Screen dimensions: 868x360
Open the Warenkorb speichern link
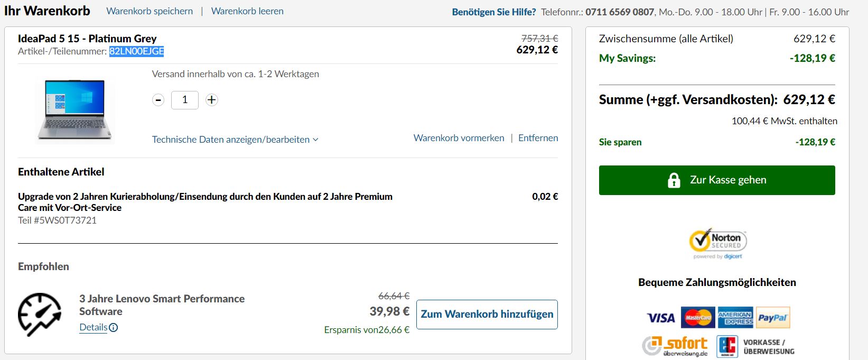click(150, 11)
